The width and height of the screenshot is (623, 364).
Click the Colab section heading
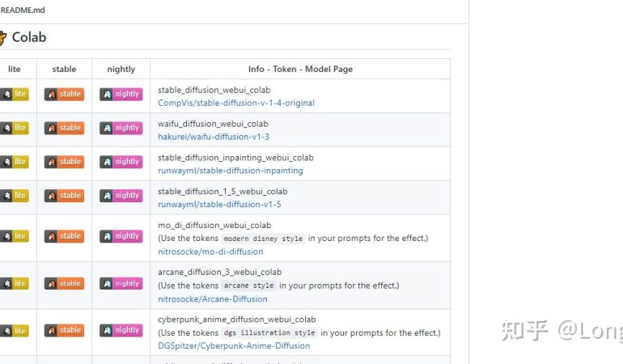coord(28,37)
